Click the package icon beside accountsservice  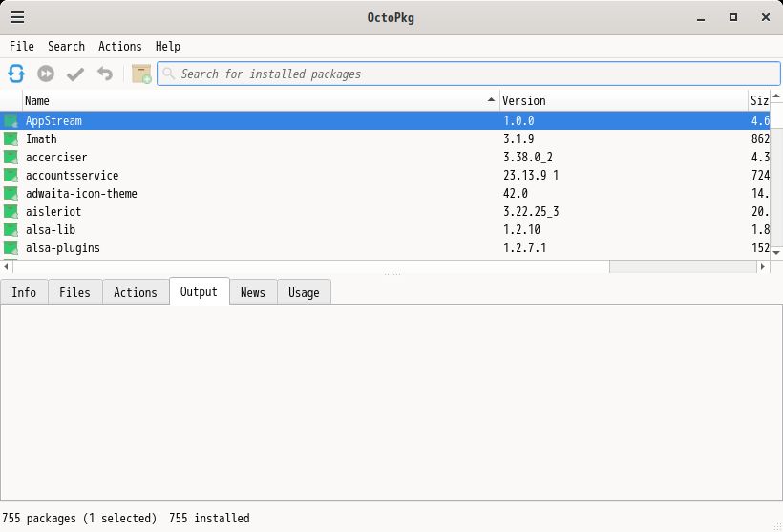point(11,176)
